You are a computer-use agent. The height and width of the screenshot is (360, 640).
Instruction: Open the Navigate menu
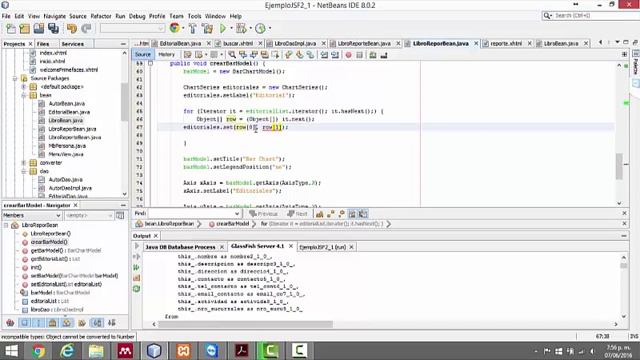click(x=55, y=16)
